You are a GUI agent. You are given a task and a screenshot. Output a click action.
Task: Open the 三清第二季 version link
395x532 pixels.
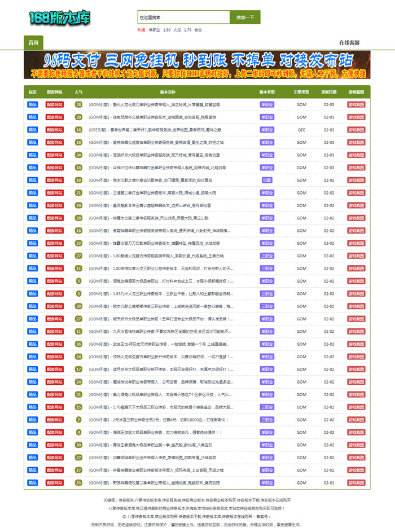pyautogui.click(x=152, y=193)
